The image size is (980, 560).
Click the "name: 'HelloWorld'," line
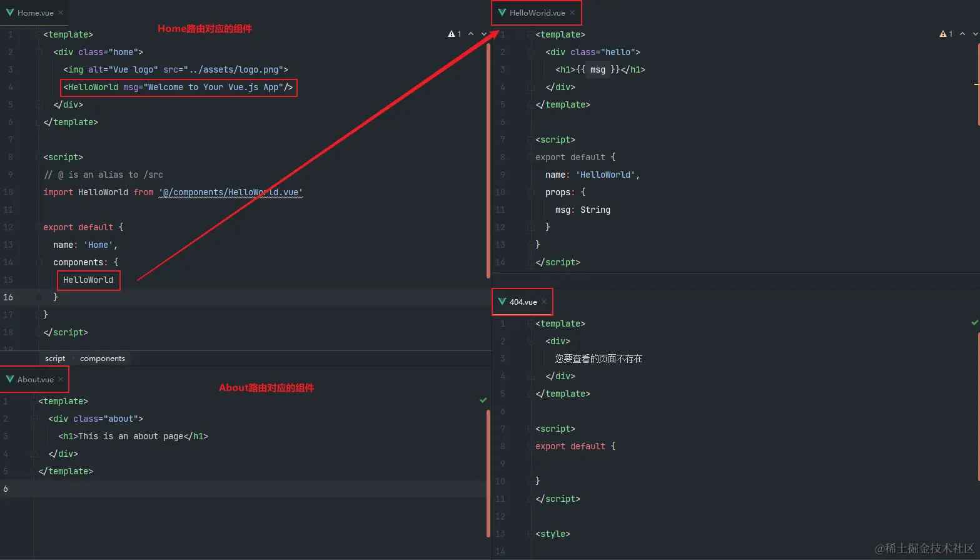point(593,175)
